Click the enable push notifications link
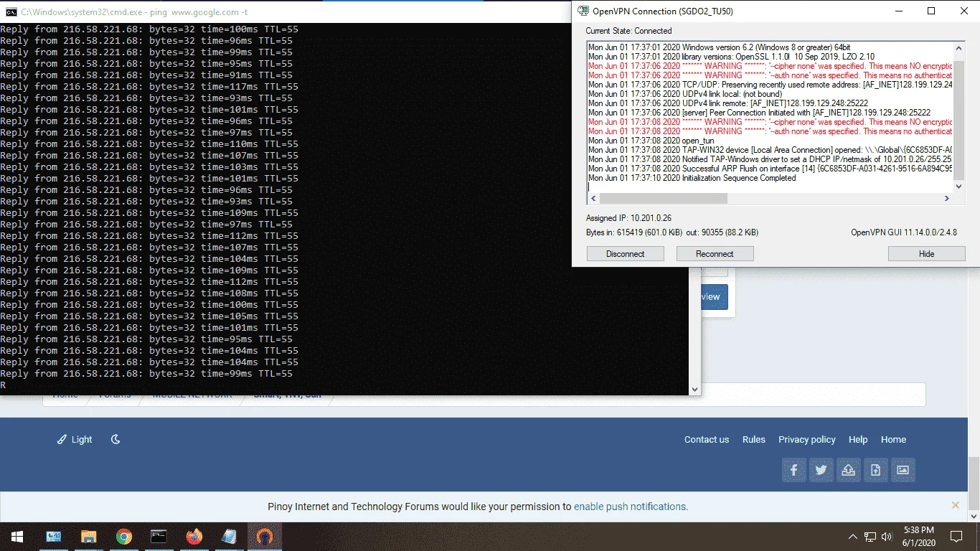Viewport: 980px width, 551px height. tap(631, 506)
